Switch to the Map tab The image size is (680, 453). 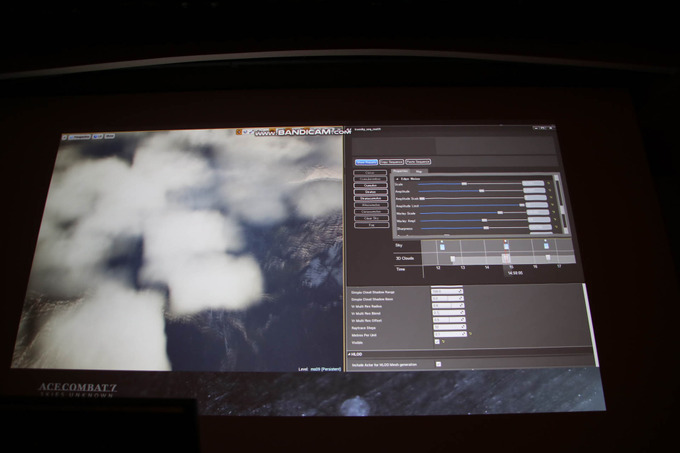419,171
